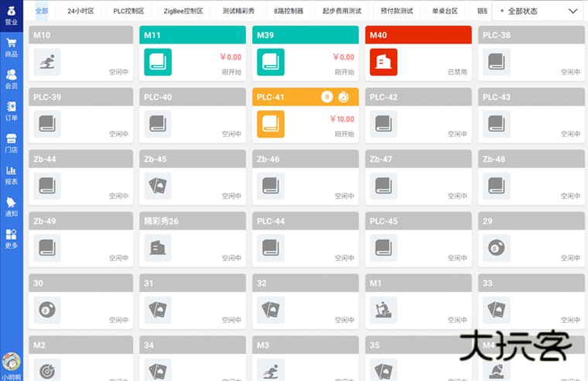Click the exercise bike icon on M1

coord(384,310)
